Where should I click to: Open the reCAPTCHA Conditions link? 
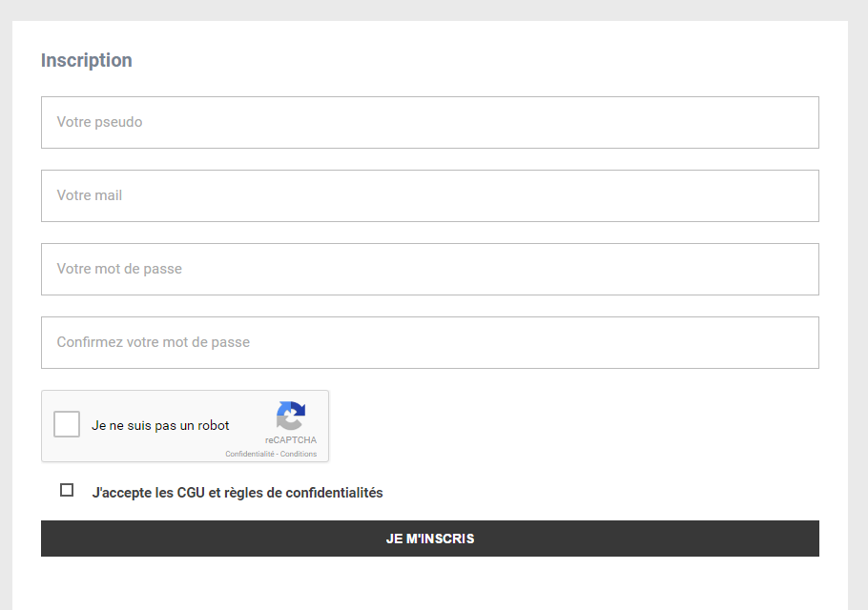click(299, 455)
